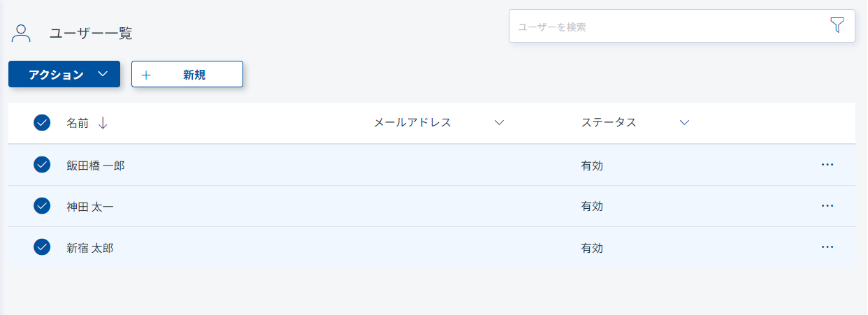868x315 pixels.
Task: Click the ステータス column header label
Action: 609,123
